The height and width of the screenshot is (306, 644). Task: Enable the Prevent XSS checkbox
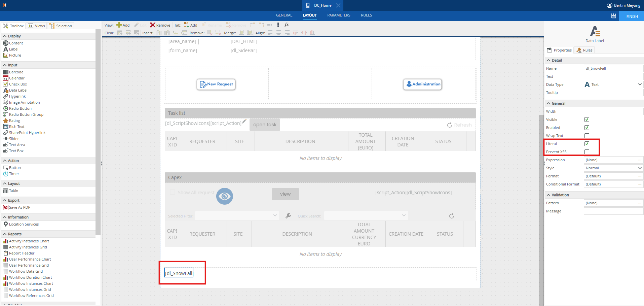tap(586, 152)
